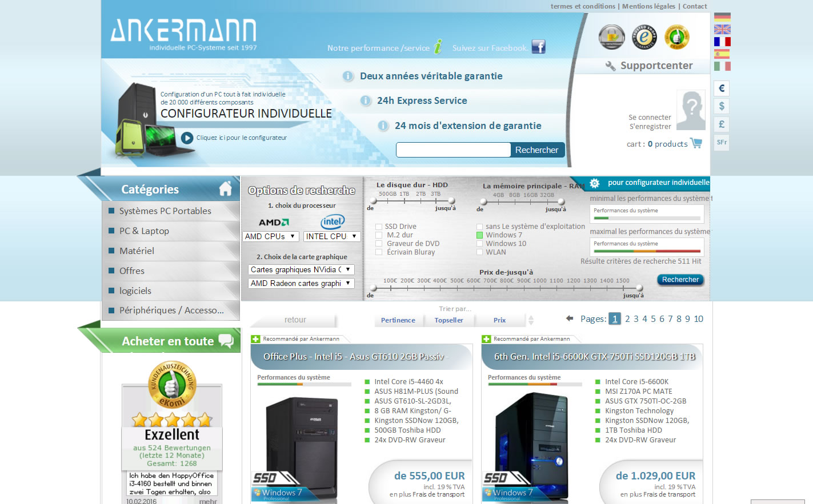Set currency to British Pound

[722, 124]
